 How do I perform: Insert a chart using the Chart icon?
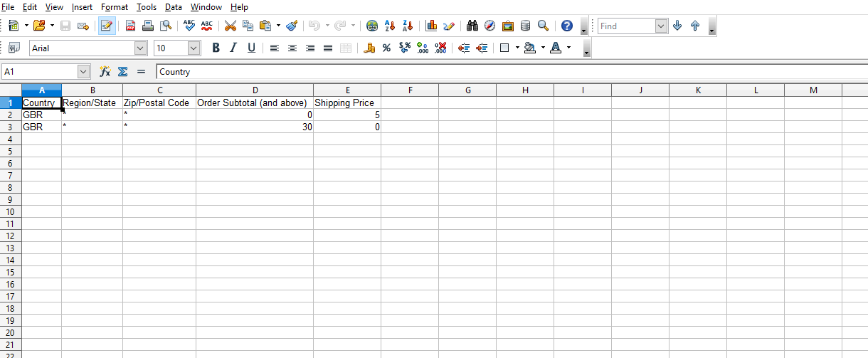(431, 26)
